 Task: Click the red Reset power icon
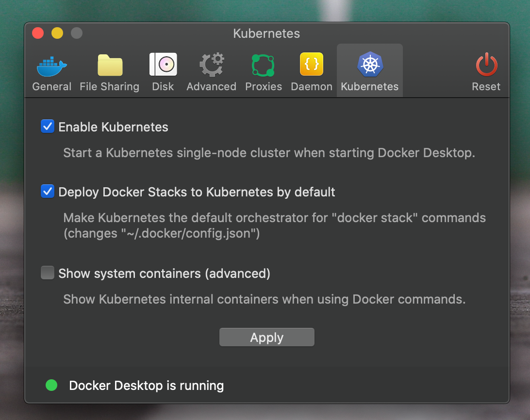click(x=486, y=64)
